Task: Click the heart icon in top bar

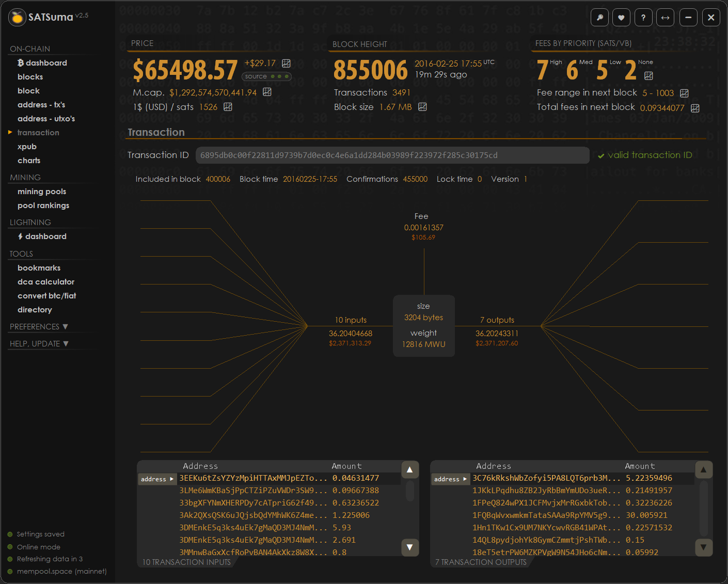Action: coord(621,18)
